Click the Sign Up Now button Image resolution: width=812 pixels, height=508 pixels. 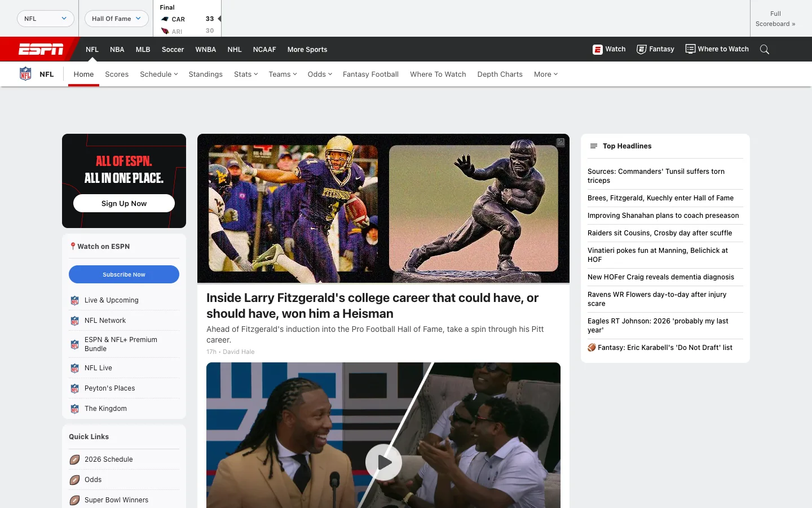124,203
